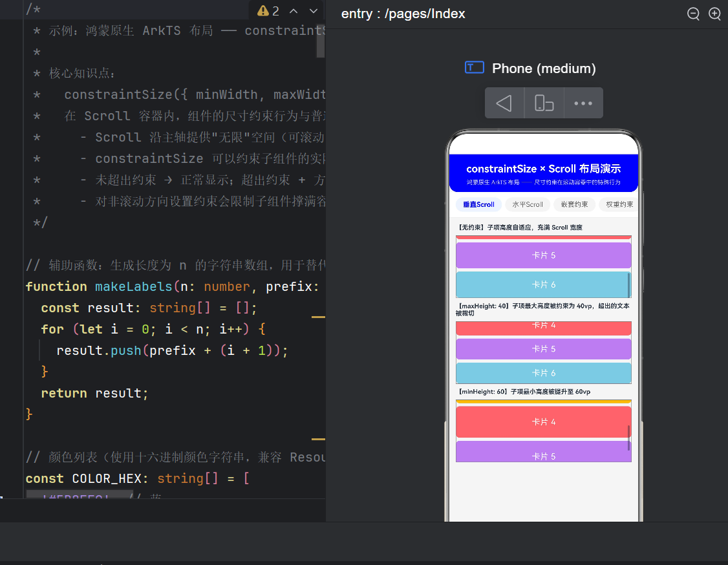The height and width of the screenshot is (565, 728).
Task: Select the 水平Scroll tab in preview
Action: pyautogui.click(x=528, y=204)
